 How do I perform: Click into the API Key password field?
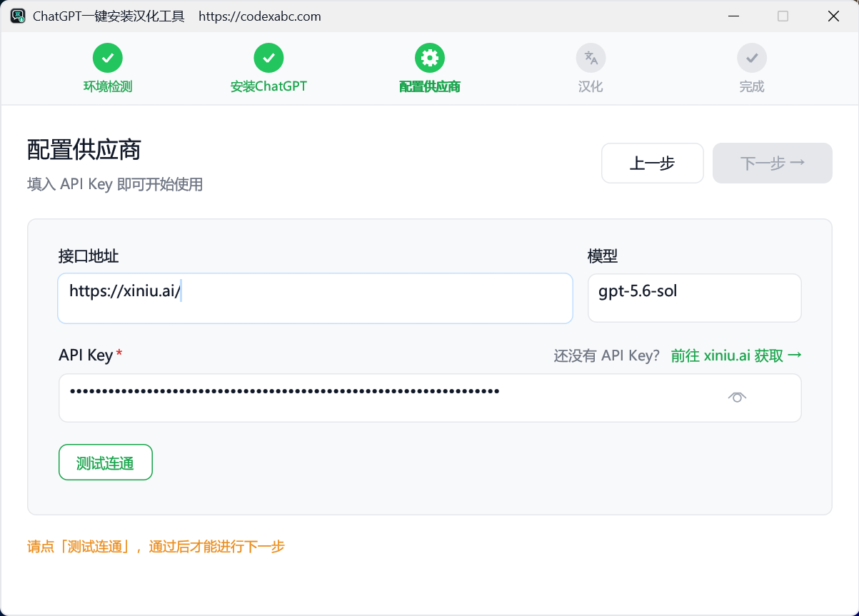[430, 398]
